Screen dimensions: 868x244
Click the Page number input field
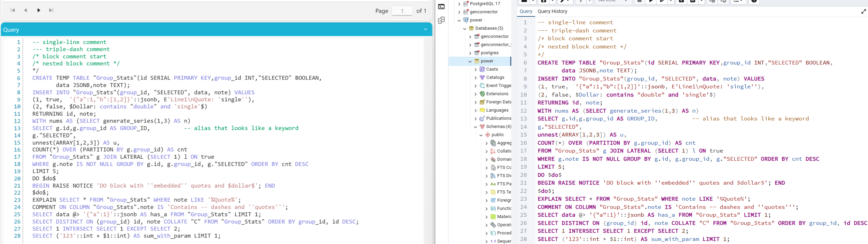pyautogui.click(x=402, y=11)
